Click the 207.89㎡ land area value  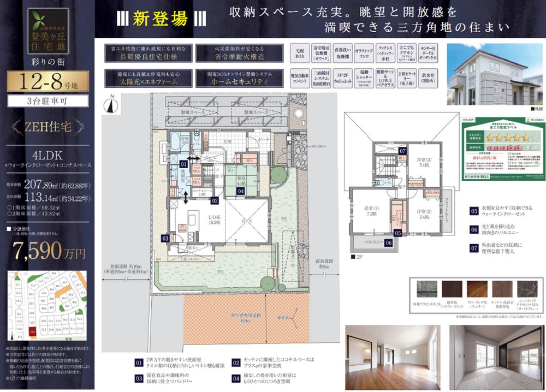click(x=57, y=185)
